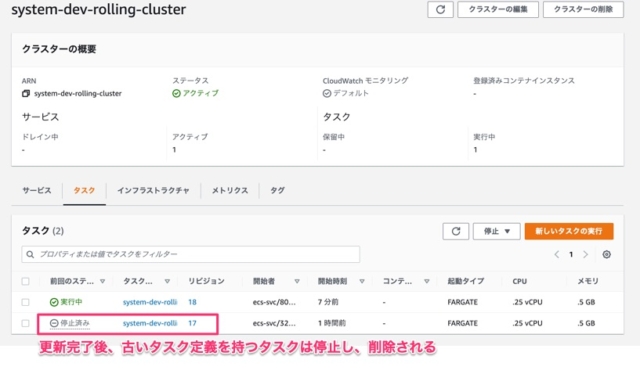Focus the task filter search field
640x374 pixels.
click(x=191, y=254)
